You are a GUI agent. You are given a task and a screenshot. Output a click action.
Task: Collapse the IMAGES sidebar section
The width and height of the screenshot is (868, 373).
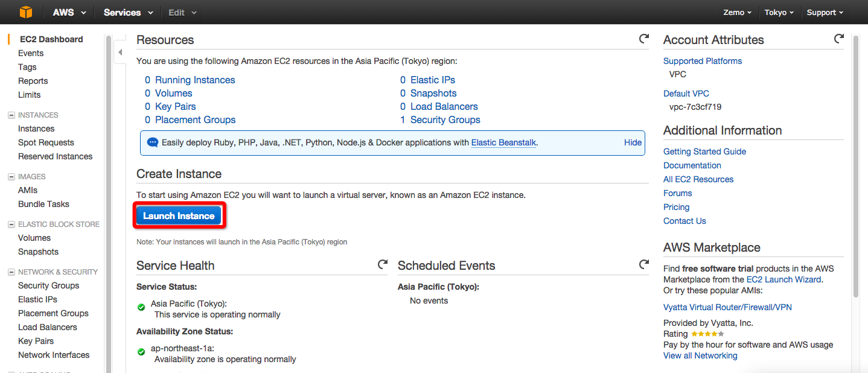11,177
